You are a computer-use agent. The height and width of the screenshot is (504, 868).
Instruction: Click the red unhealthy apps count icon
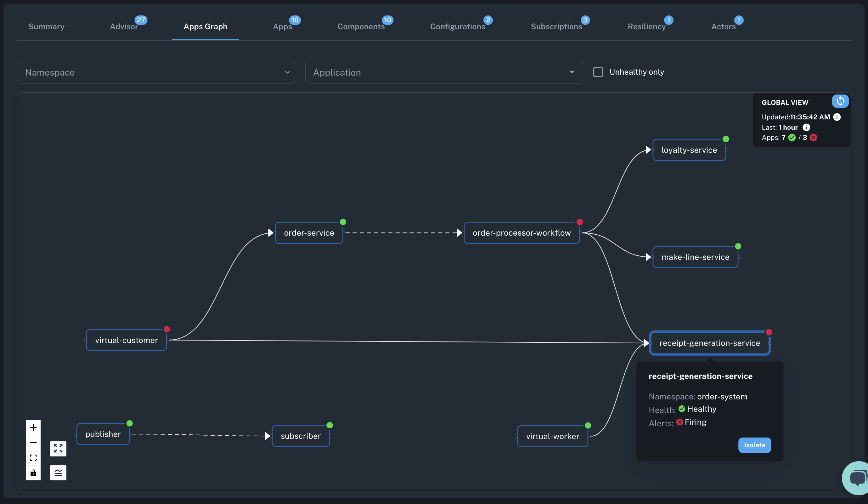pos(814,137)
